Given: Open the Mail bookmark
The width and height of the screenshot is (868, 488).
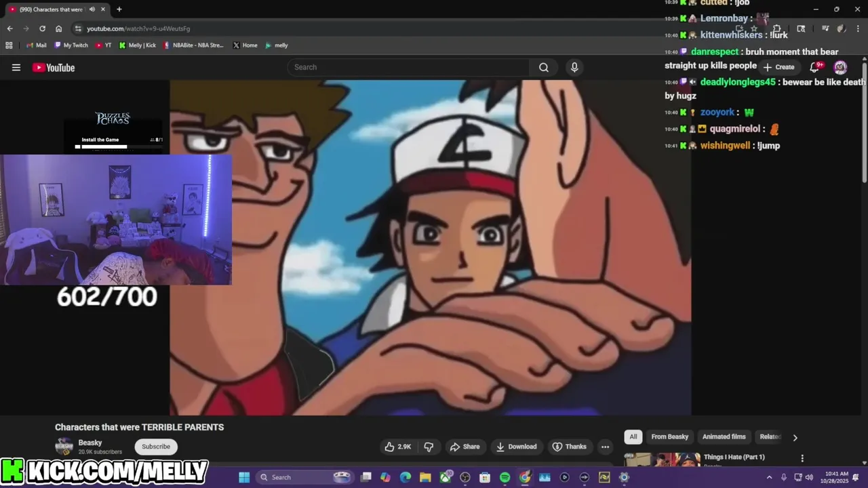Looking at the screenshot, I should [x=36, y=45].
